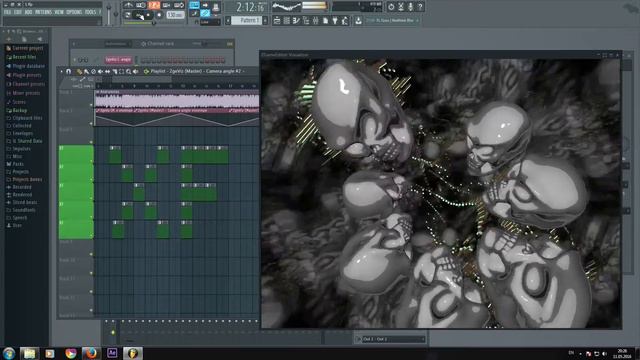Screen dimensions: 640x360
Task: Open the TOOLS menu
Action: point(91,12)
